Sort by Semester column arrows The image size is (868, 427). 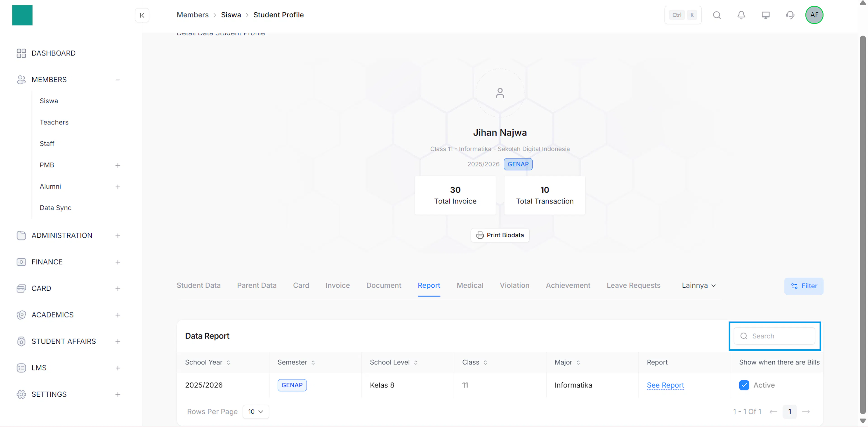coord(313,363)
